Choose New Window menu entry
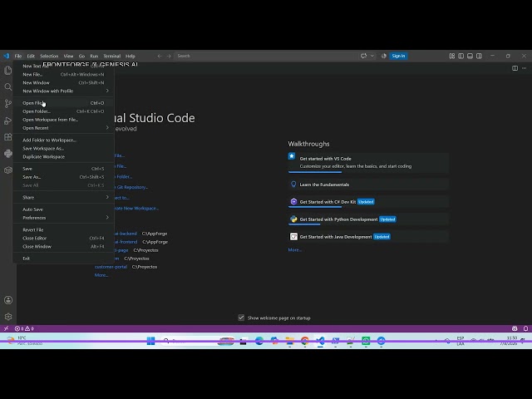 [x=63, y=83]
